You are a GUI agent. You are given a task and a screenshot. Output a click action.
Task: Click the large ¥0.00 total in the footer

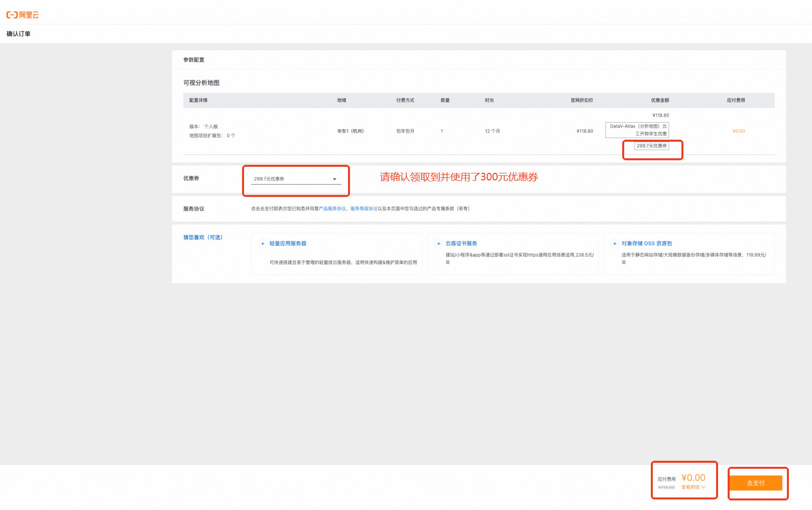pyautogui.click(x=693, y=478)
